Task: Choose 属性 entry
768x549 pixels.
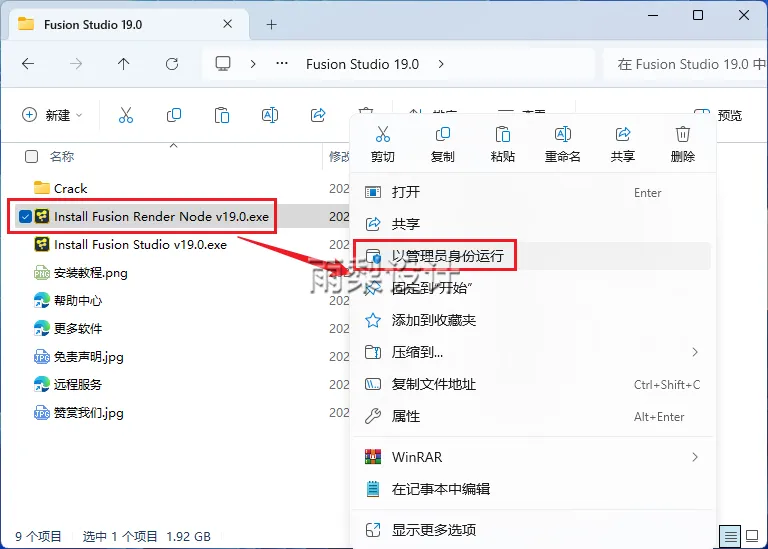Action: [532, 416]
